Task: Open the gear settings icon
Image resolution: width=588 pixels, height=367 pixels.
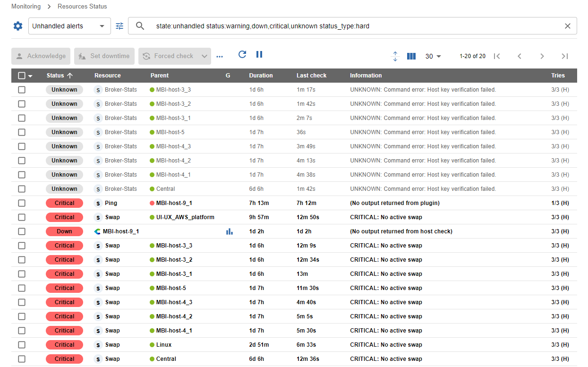Action: (x=18, y=26)
